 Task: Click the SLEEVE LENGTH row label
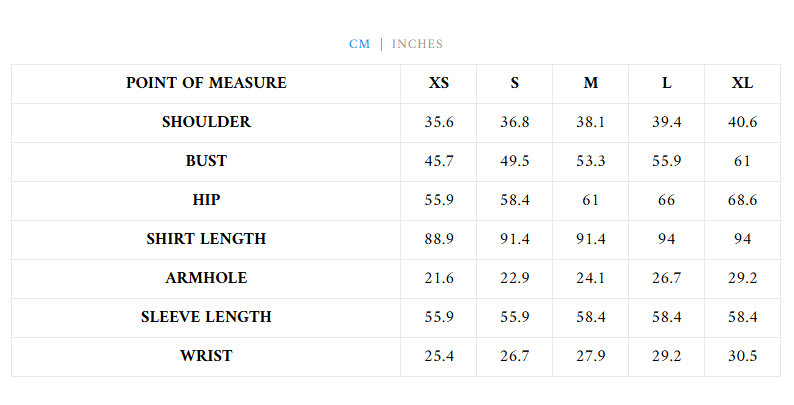point(206,317)
